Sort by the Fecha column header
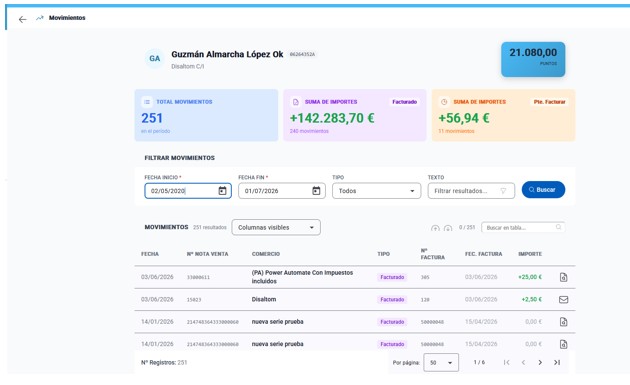Image resolution: width=630 pixels, height=385 pixels. click(150, 254)
